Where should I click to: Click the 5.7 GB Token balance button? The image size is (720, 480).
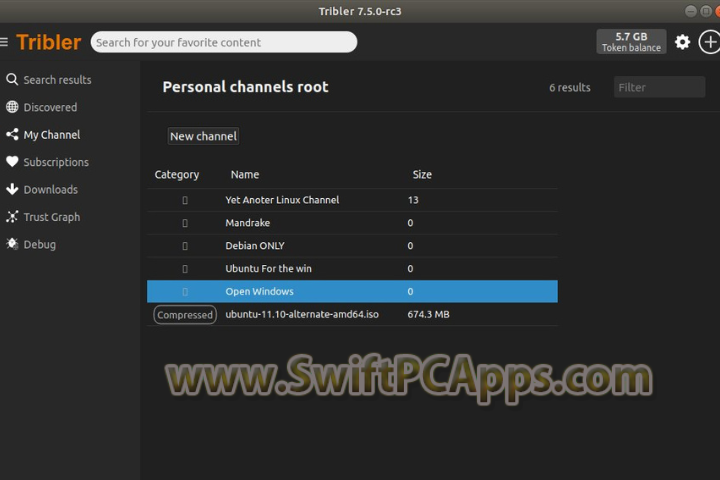click(631, 42)
